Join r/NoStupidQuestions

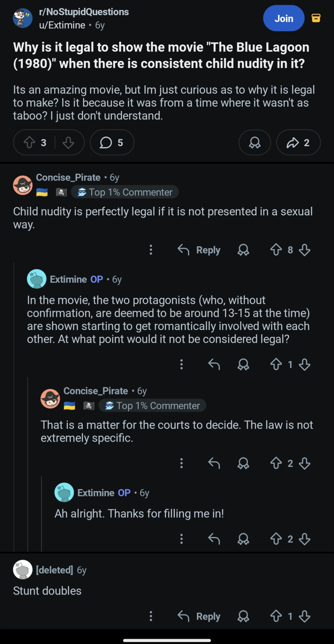[284, 18]
